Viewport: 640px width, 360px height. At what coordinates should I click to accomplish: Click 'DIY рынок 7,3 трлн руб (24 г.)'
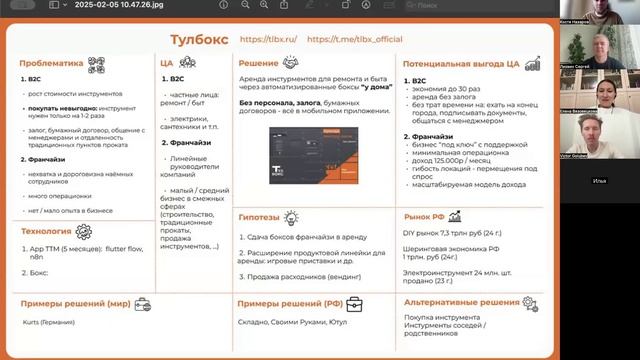452,233
